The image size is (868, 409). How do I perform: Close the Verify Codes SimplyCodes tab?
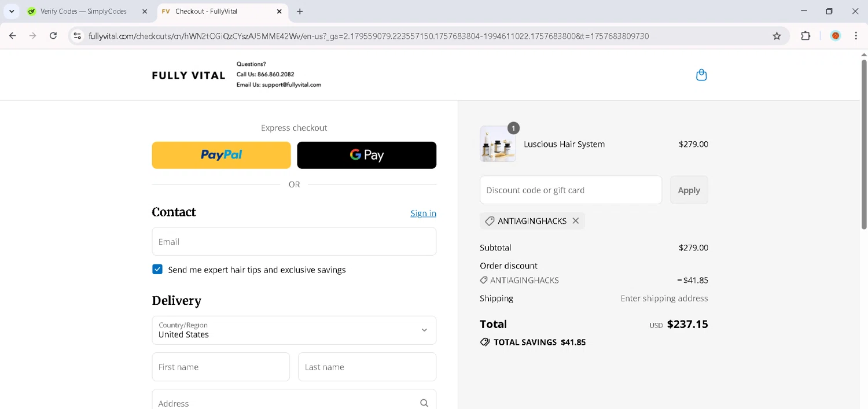click(x=145, y=12)
